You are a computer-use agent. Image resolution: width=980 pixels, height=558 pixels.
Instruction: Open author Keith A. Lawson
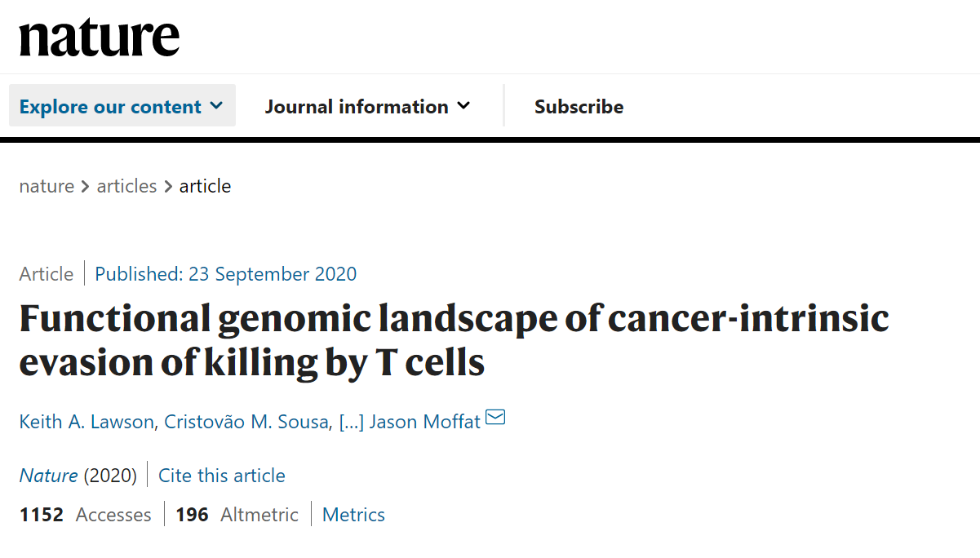86,422
